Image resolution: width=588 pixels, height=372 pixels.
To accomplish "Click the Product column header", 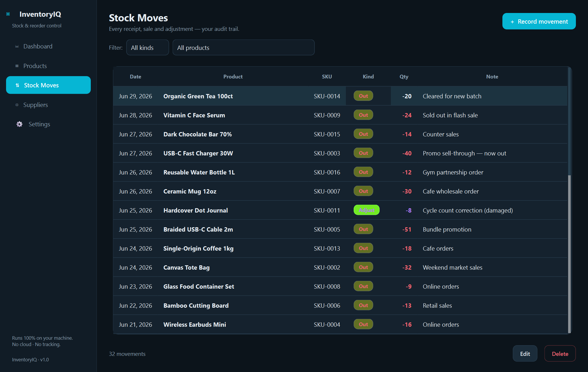I will point(233,77).
